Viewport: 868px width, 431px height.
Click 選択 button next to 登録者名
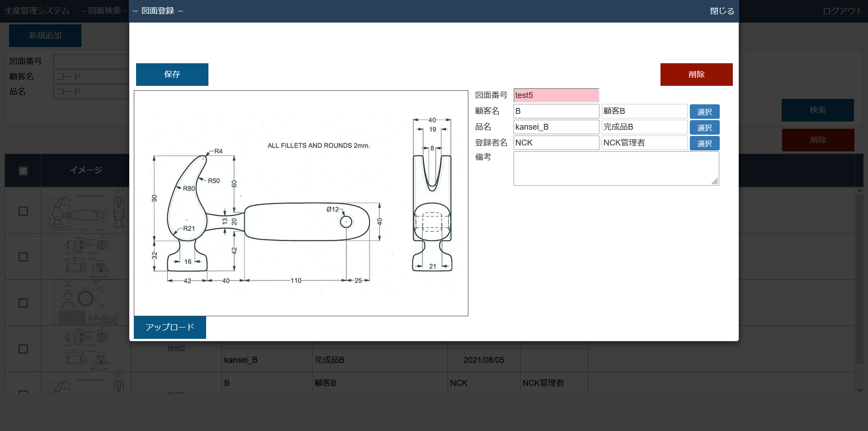704,143
